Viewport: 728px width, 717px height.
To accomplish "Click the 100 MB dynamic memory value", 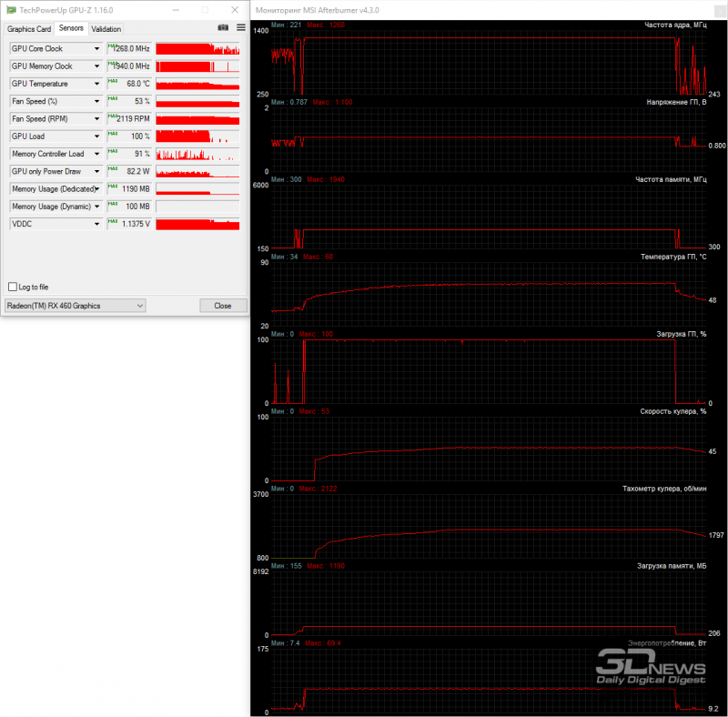I will 129,207.
